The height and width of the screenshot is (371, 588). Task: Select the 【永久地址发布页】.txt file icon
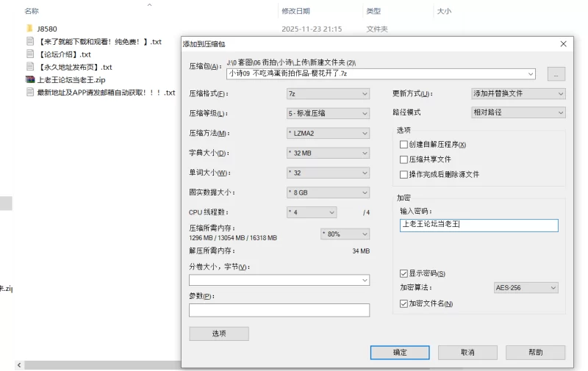(30, 67)
